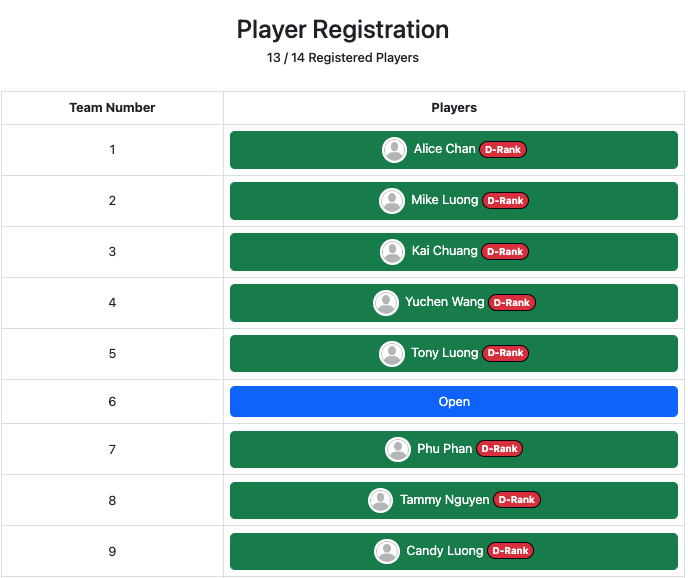Click Candy Luong's avatar icon

[x=387, y=552]
